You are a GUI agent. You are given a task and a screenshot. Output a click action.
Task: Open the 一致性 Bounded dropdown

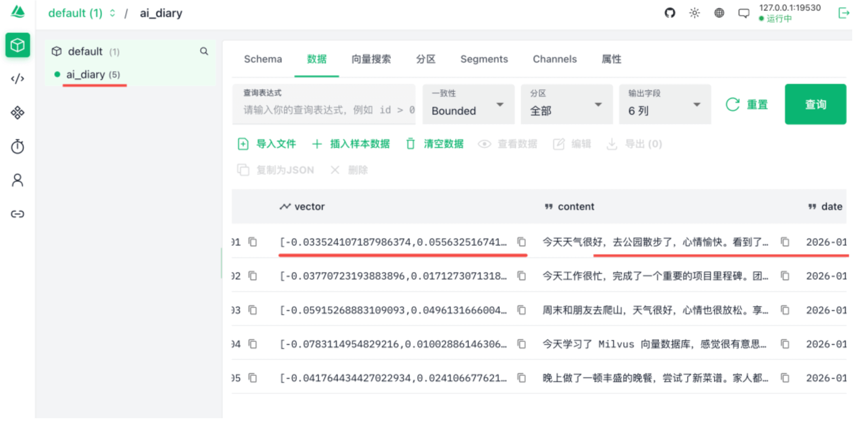tap(468, 104)
